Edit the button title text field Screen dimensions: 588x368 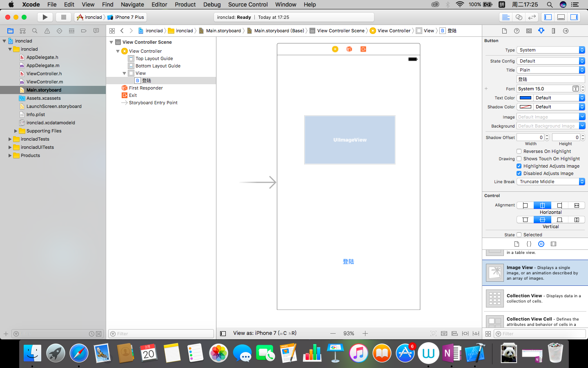551,79
